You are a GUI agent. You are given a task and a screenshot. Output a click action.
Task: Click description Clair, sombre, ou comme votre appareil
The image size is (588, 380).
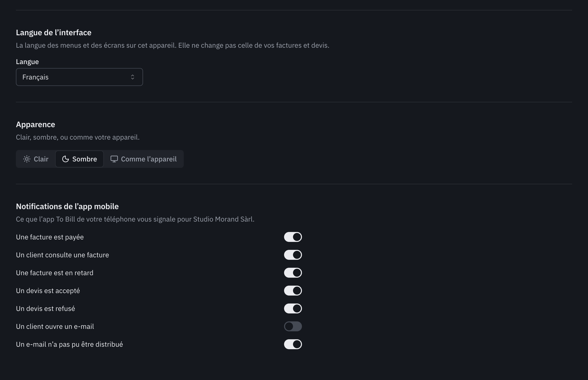[x=78, y=137]
